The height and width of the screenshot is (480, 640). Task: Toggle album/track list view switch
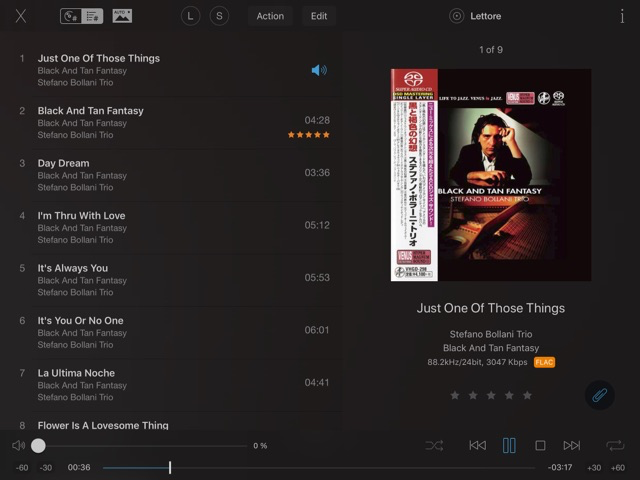coord(82,16)
